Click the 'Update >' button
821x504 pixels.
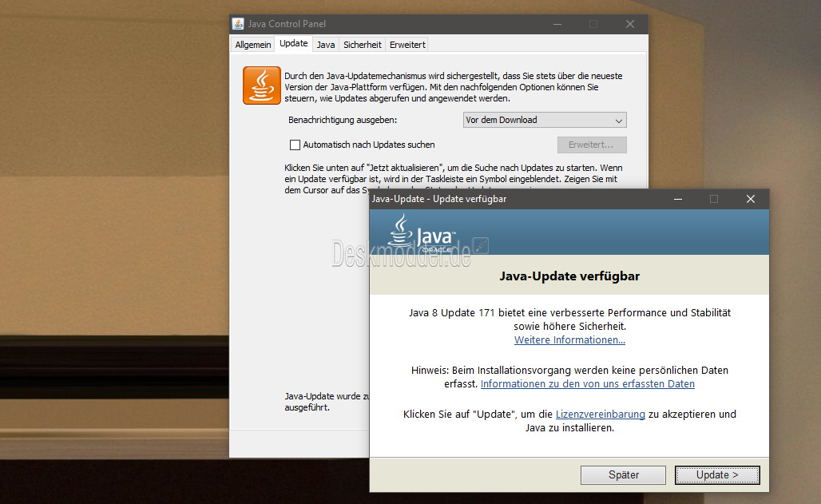(x=717, y=475)
